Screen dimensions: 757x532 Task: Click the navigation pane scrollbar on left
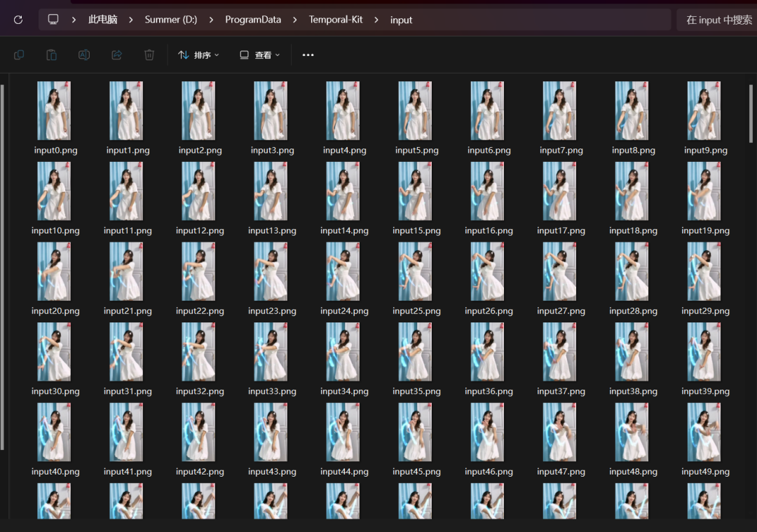pyautogui.click(x=2, y=267)
